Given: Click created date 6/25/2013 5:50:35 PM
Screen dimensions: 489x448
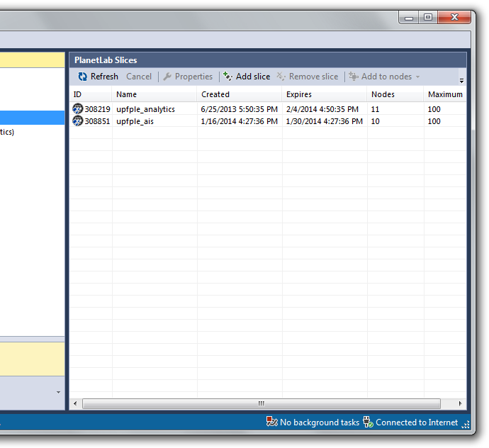Looking at the screenshot, I should [x=240, y=109].
